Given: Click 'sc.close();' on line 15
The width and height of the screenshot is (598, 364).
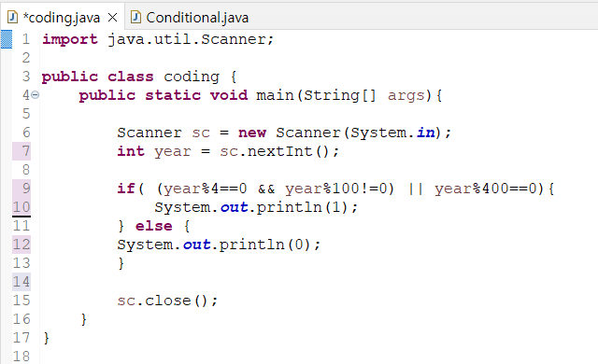Looking at the screenshot, I should click(x=167, y=301).
